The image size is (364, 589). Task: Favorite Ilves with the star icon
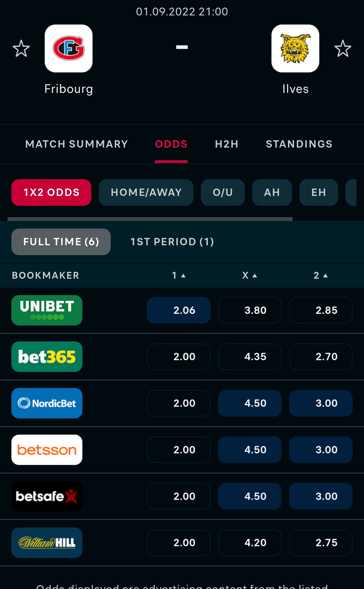(343, 48)
